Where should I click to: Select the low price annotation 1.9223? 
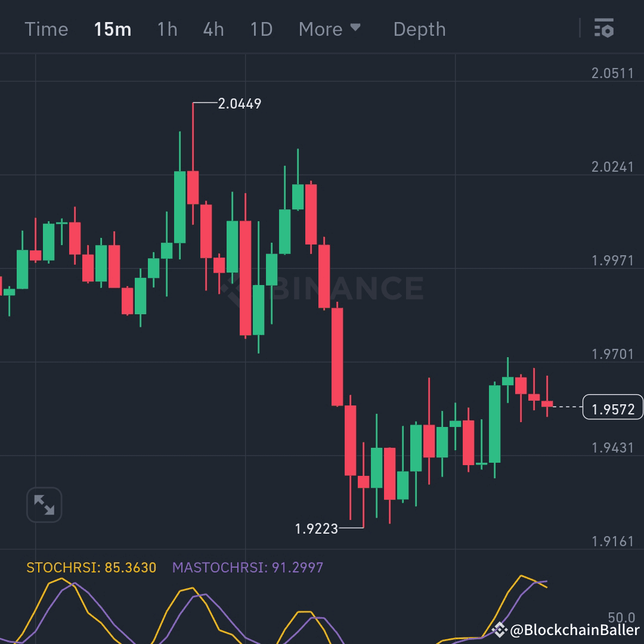(316, 528)
